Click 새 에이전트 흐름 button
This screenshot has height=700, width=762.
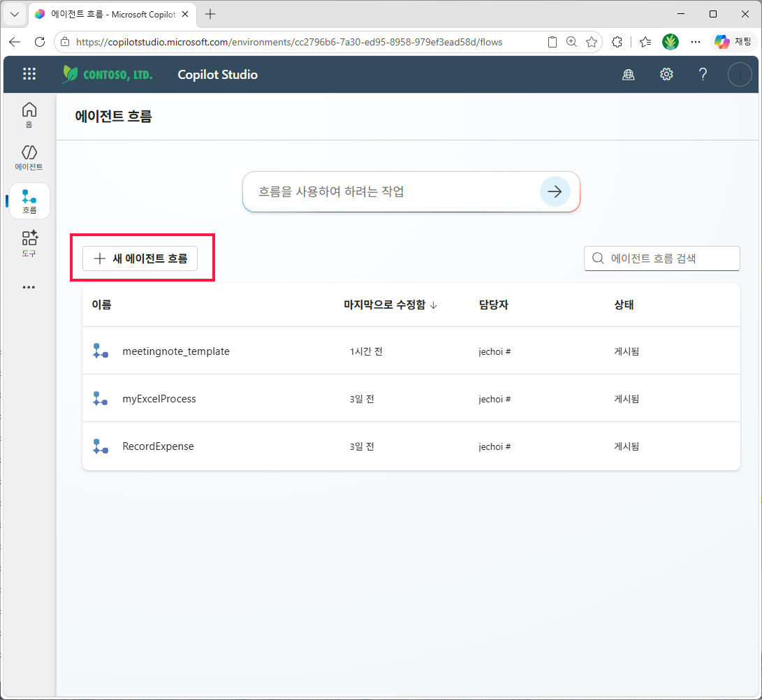coord(140,258)
